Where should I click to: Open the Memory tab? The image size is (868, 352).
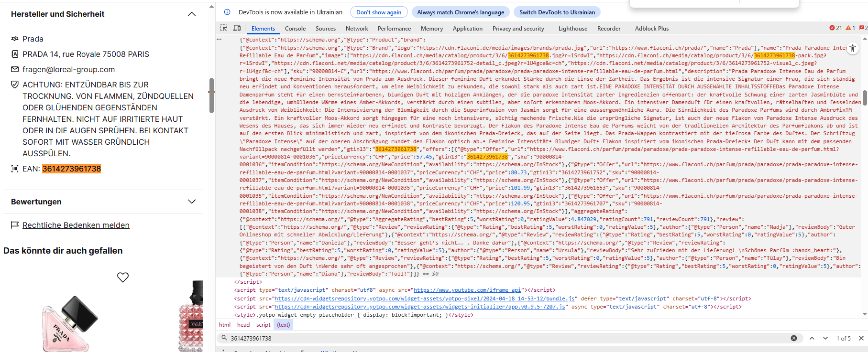[432, 29]
